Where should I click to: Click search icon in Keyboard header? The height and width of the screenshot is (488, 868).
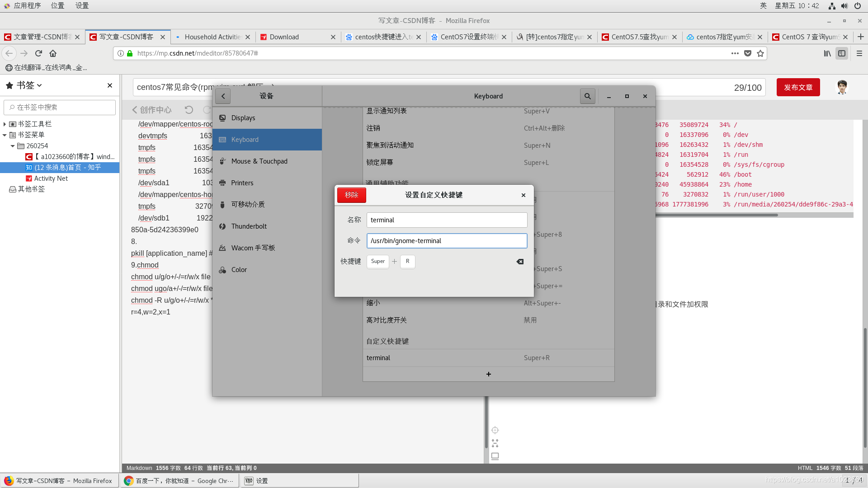tap(587, 96)
